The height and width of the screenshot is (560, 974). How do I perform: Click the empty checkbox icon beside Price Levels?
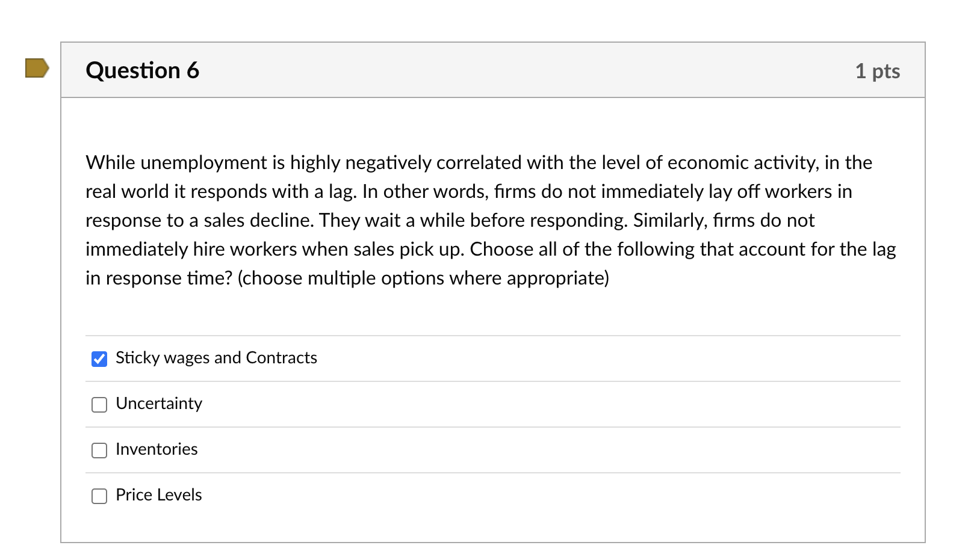(99, 496)
